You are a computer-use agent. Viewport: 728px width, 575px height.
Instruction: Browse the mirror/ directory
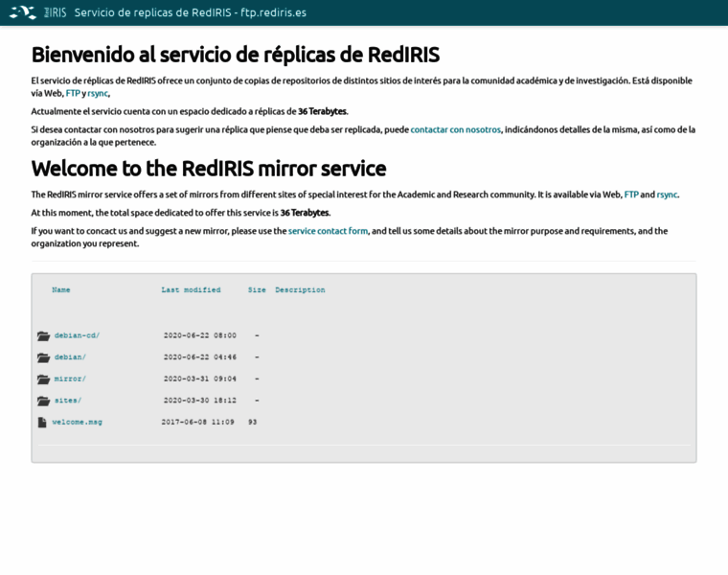click(70, 379)
